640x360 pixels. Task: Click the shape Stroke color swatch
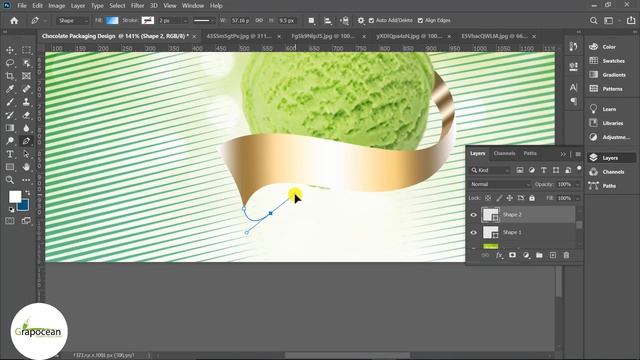click(148, 20)
